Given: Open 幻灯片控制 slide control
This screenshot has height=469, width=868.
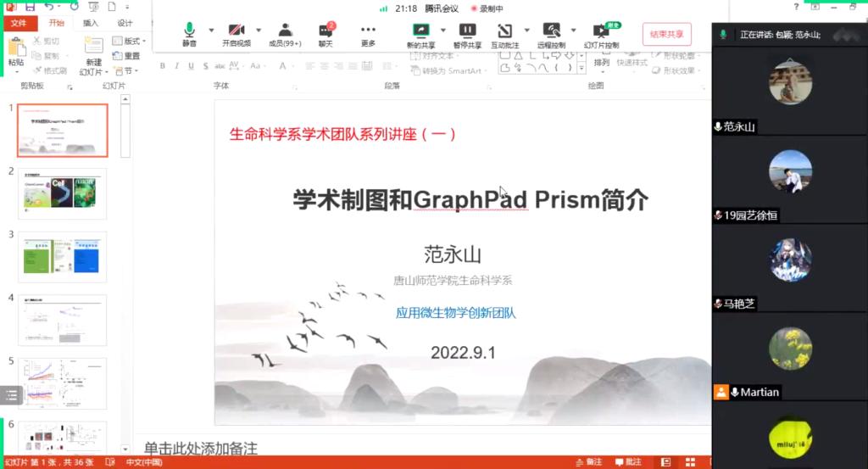Looking at the screenshot, I should point(601,32).
